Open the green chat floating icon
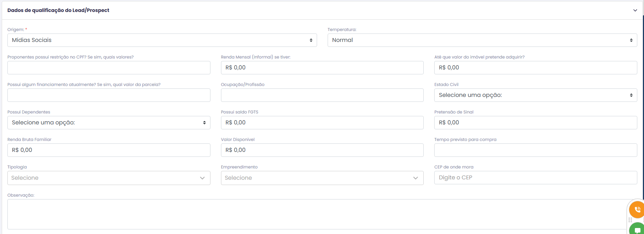Viewport: 644px width, 234px height. (637, 229)
